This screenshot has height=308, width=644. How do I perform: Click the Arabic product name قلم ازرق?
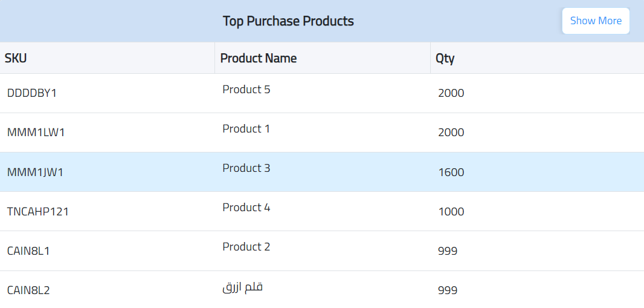[243, 287]
